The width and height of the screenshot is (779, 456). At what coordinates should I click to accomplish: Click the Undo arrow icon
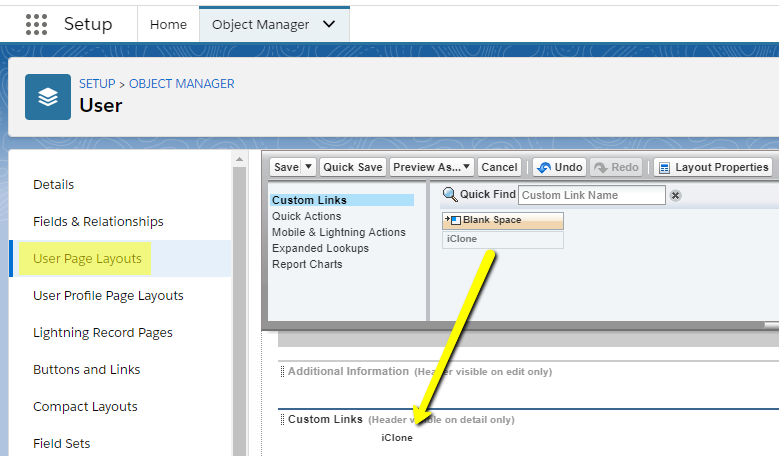pyautogui.click(x=544, y=167)
